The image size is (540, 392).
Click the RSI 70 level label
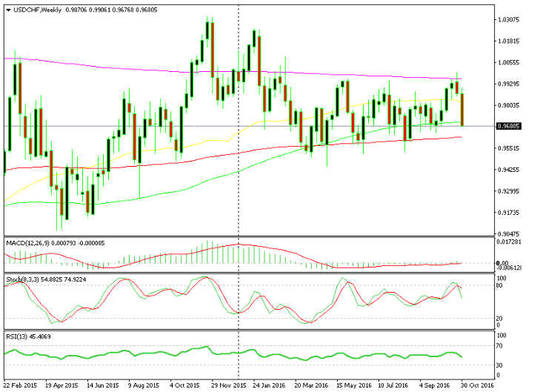pos(500,346)
